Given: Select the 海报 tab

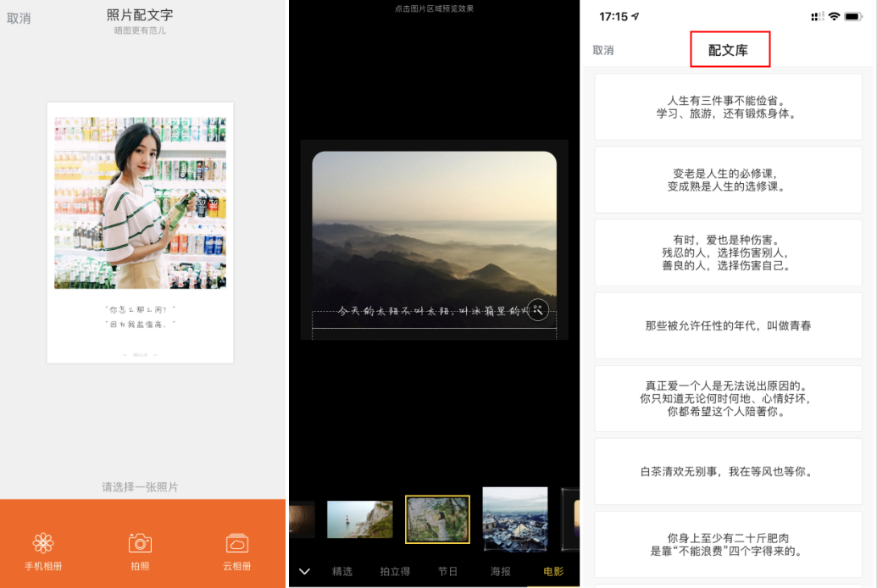Looking at the screenshot, I should (501, 572).
